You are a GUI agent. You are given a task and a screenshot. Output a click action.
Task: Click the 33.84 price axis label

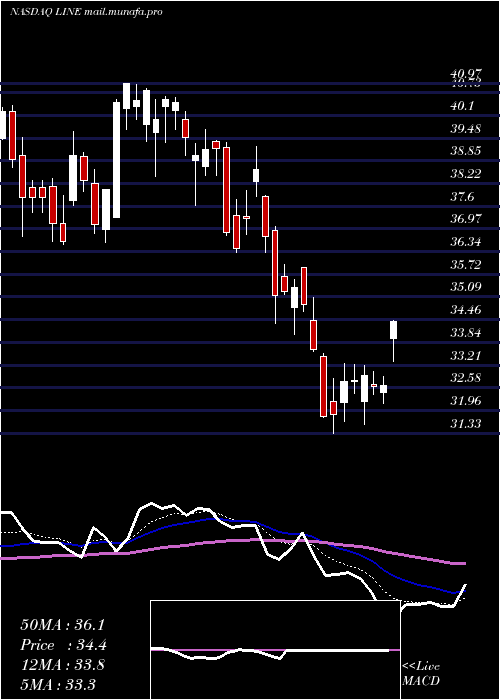click(466, 333)
